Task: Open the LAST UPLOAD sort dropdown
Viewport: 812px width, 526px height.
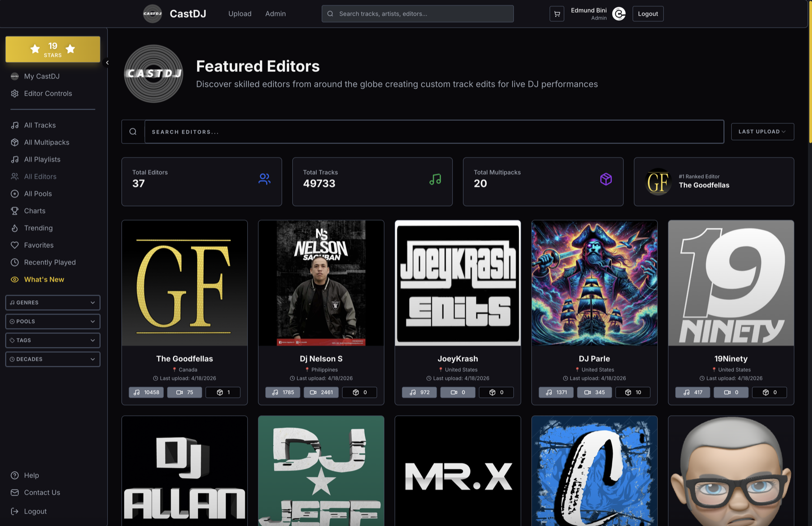Action: pyautogui.click(x=762, y=131)
